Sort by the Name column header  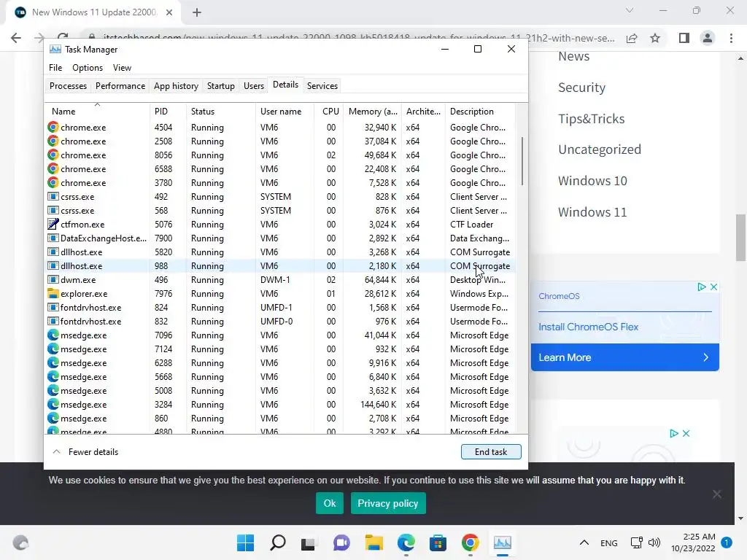(97, 112)
